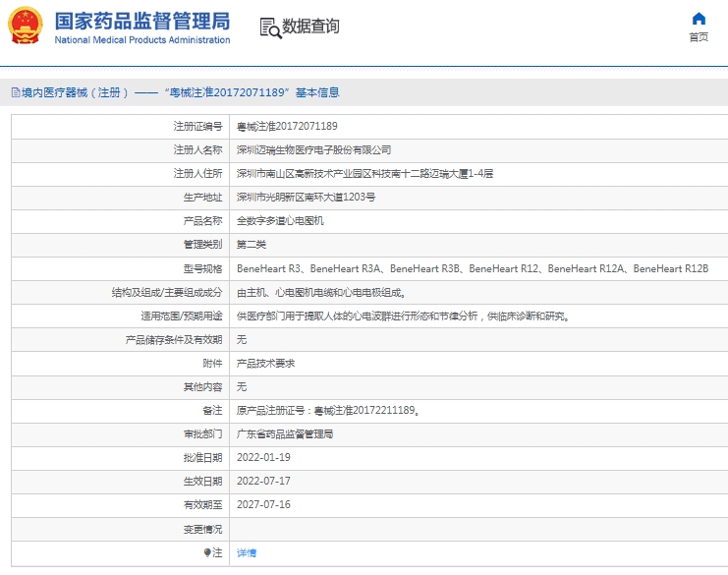Click the expiry date 2027-07-16
This screenshot has height=575, width=728.
click(263, 504)
